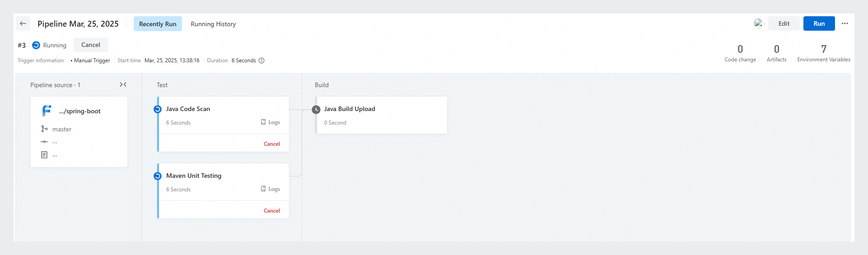868x255 pixels.
Task: Open Logs for Maven Unit Testing
Action: [x=271, y=189]
